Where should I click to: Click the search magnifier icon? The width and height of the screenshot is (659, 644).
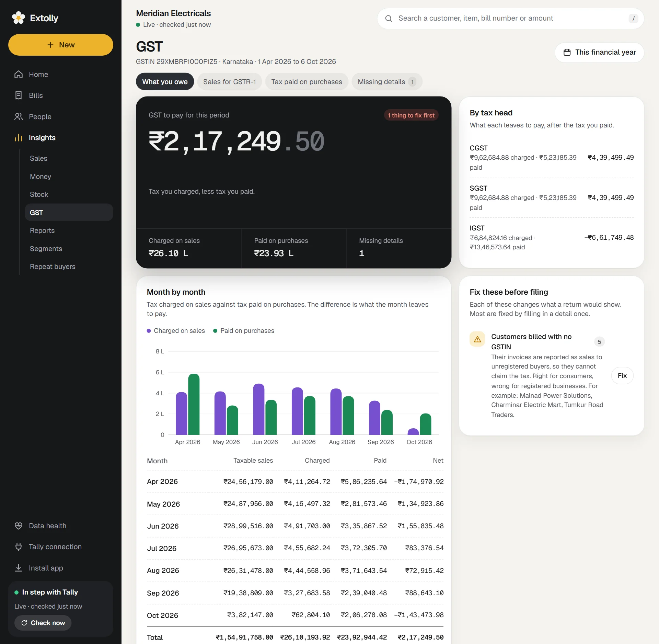pyautogui.click(x=389, y=19)
